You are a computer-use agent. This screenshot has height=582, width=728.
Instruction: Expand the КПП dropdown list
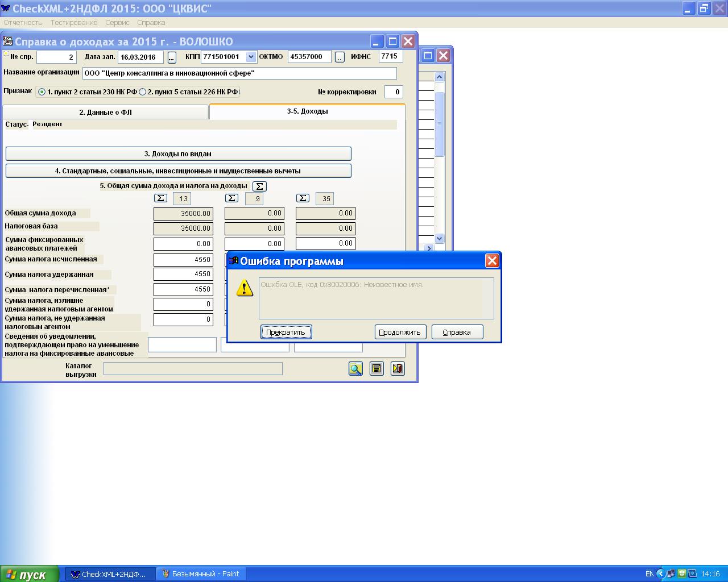click(x=251, y=57)
